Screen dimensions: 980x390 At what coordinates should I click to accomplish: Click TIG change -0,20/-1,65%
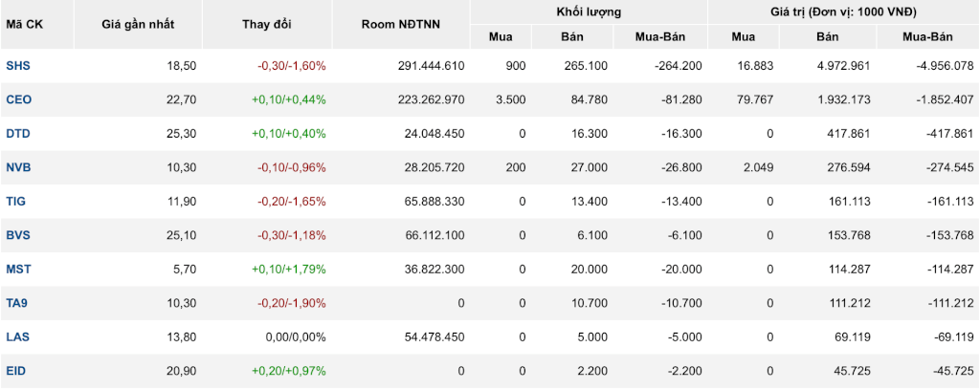[292, 202]
